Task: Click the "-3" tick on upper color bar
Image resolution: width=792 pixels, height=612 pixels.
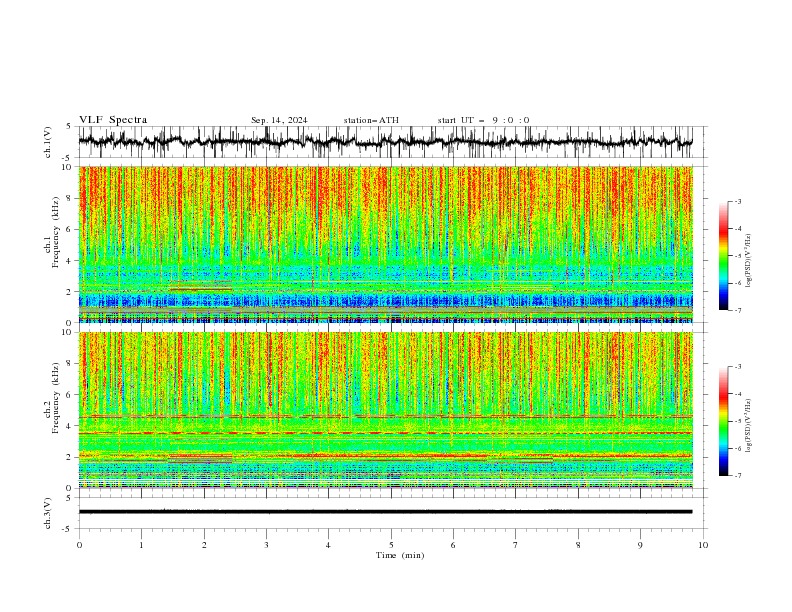Action: (737, 201)
